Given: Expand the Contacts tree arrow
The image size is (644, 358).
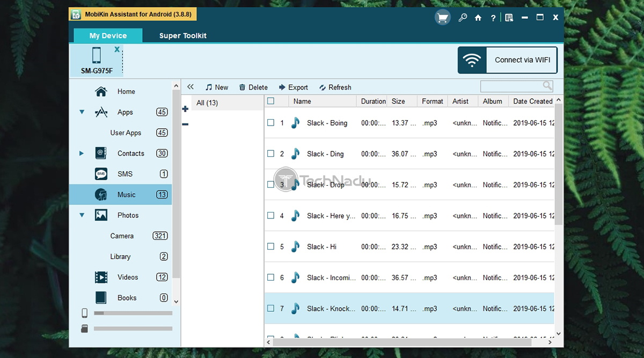Looking at the screenshot, I should click(82, 154).
